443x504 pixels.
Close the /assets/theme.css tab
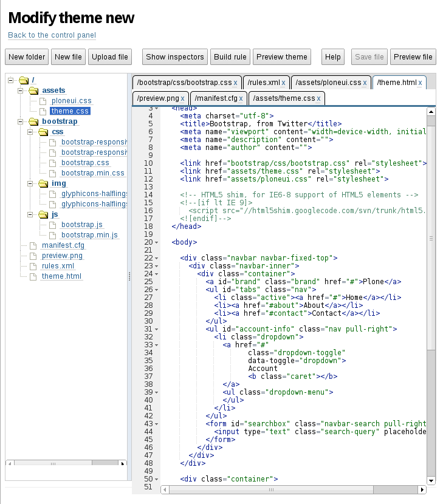point(318,99)
